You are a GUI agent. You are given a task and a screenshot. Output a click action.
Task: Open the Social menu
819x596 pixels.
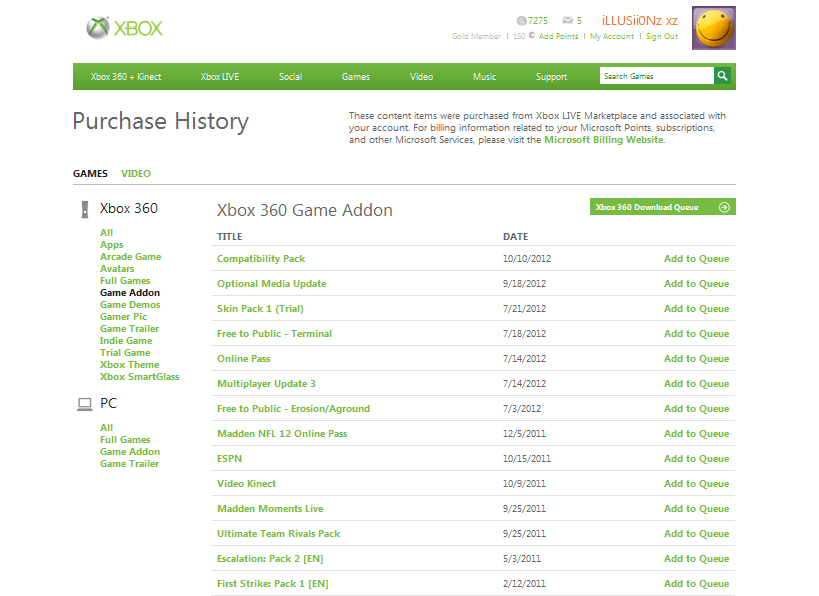[x=290, y=77]
